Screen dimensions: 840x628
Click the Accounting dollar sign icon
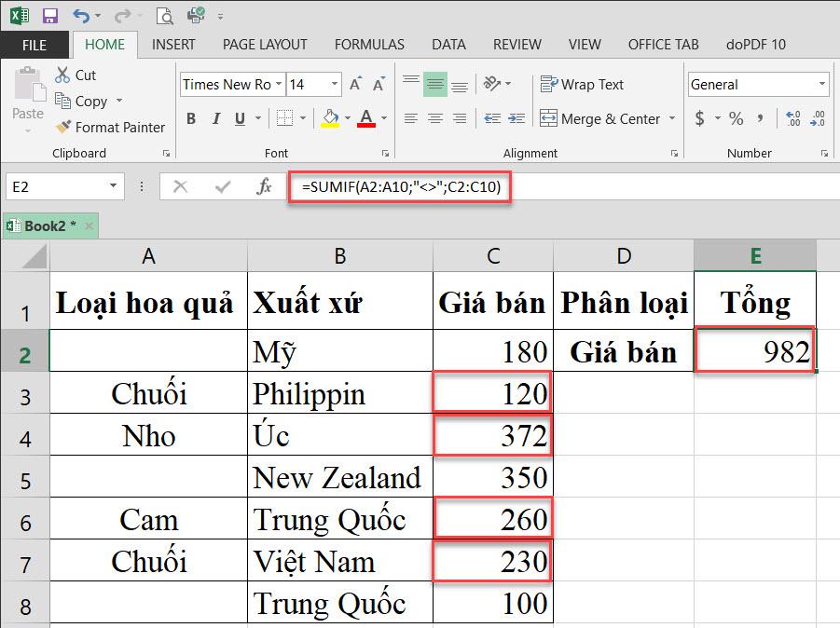coord(698,118)
